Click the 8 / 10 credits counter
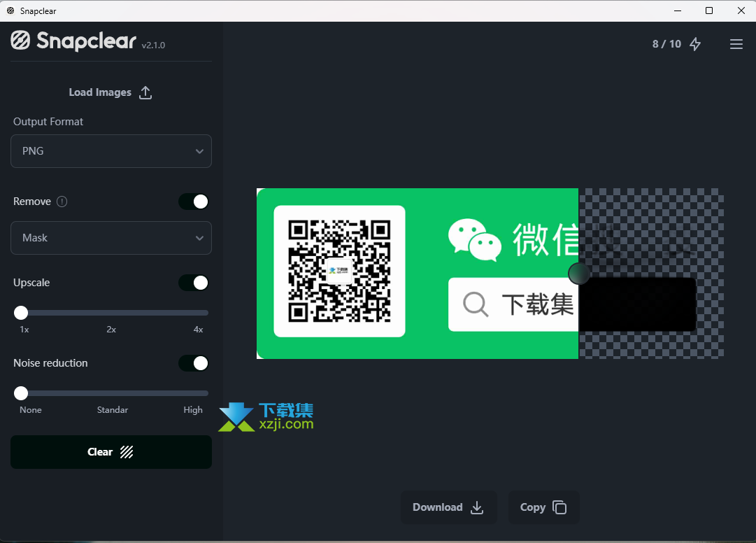The height and width of the screenshot is (543, 756). point(666,44)
